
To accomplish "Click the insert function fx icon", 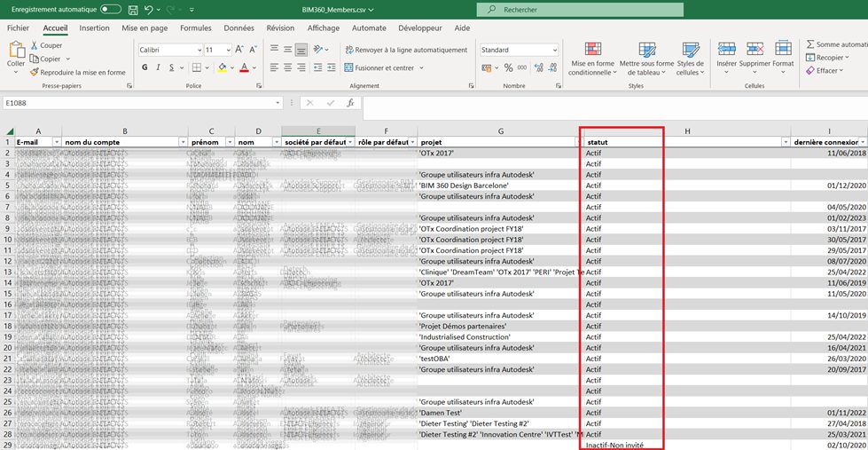I will [350, 103].
